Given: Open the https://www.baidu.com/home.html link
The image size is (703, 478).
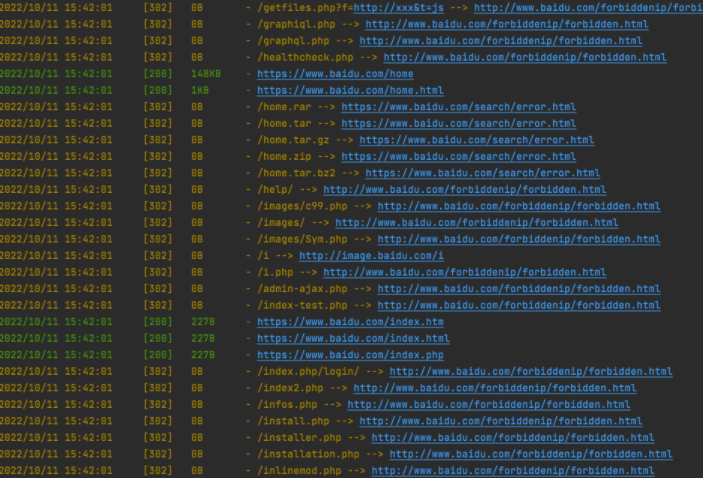Looking at the screenshot, I should (x=350, y=91).
